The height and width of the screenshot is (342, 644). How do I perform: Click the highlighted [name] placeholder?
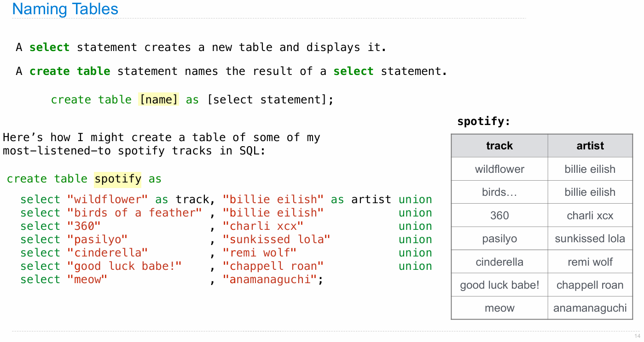click(x=158, y=99)
